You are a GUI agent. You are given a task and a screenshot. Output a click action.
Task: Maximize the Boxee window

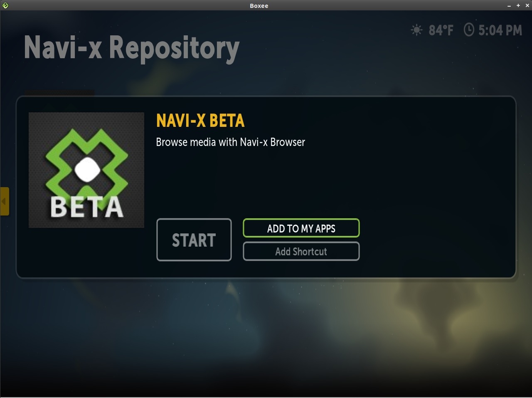coord(518,5)
